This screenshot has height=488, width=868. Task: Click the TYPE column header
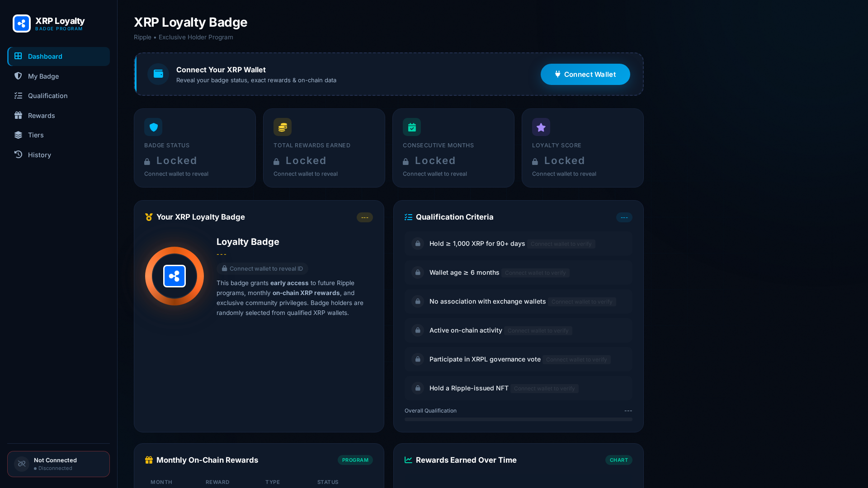[x=273, y=482]
